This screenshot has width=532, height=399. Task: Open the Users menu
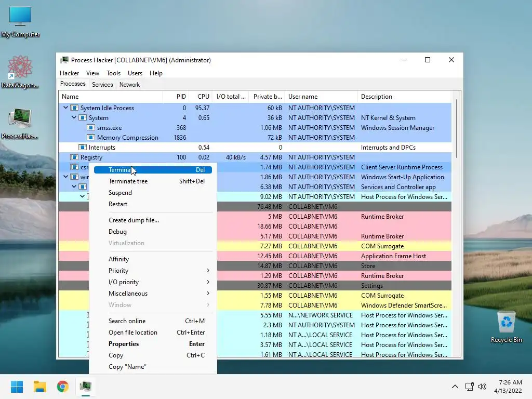[135, 73]
